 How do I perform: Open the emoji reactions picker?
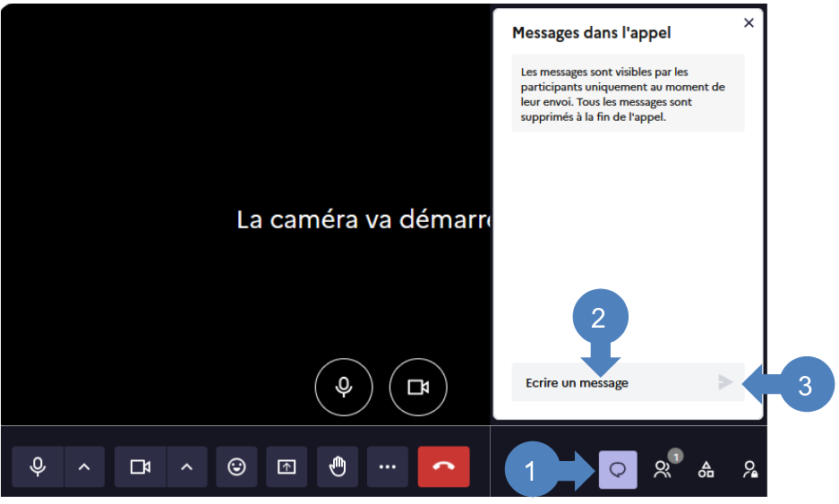point(236,467)
